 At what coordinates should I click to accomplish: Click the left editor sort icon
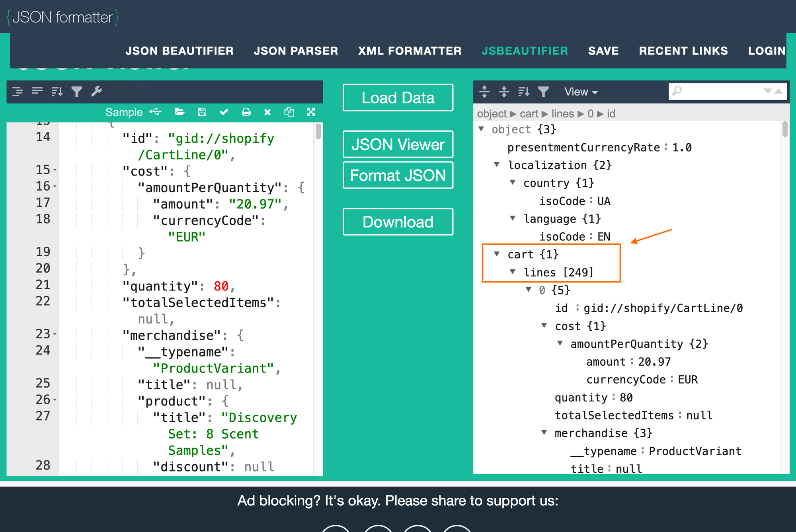(57, 92)
